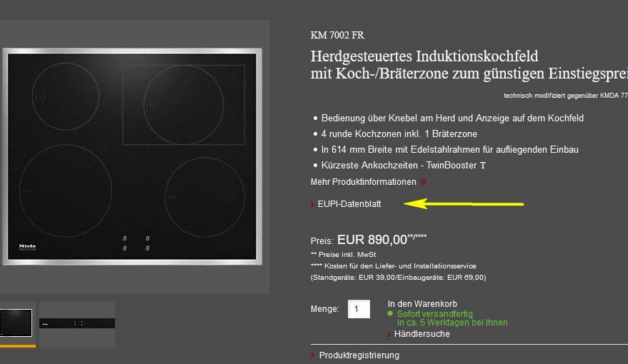Select the second control-strip thumbnail
628x364 pixels.
(x=77, y=323)
